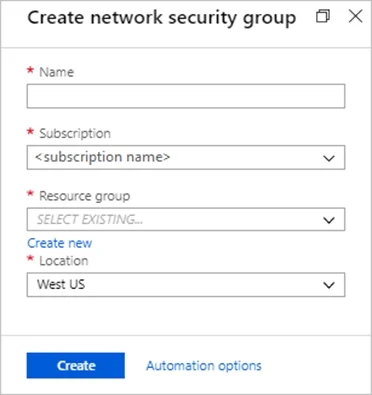This screenshot has height=395, width=372.
Task: Click the Subscription field label
Action: click(x=75, y=133)
